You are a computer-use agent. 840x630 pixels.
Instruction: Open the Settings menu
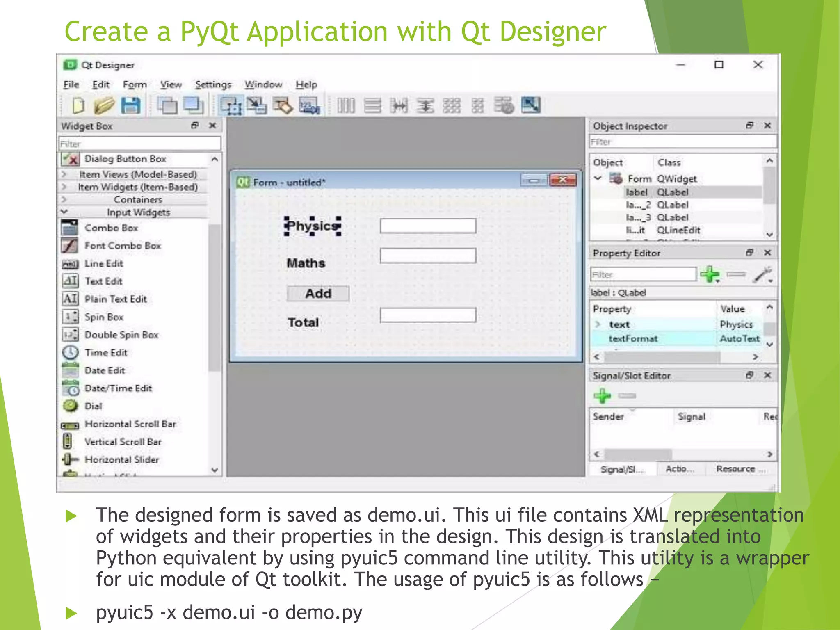(x=213, y=84)
